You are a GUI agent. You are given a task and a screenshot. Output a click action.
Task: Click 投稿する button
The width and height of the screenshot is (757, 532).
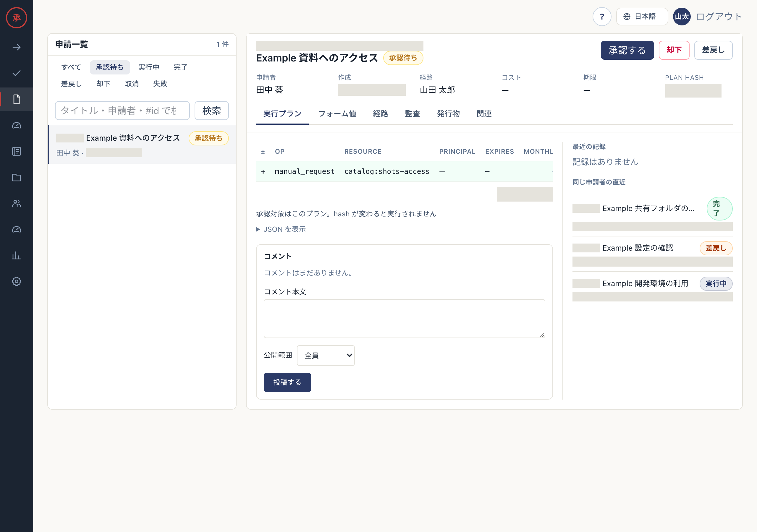(287, 382)
